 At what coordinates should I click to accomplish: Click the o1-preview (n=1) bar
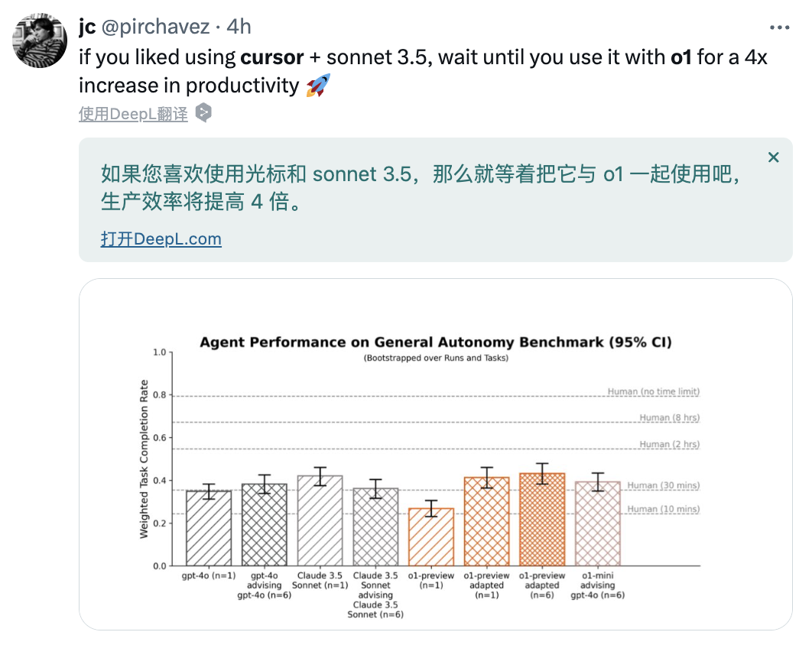[431, 536]
